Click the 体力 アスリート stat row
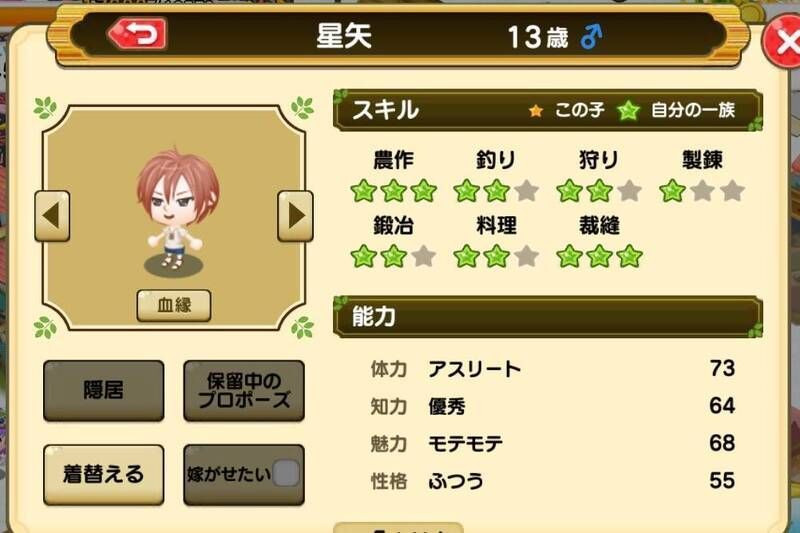The width and height of the screenshot is (800, 533). coord(553,369)
